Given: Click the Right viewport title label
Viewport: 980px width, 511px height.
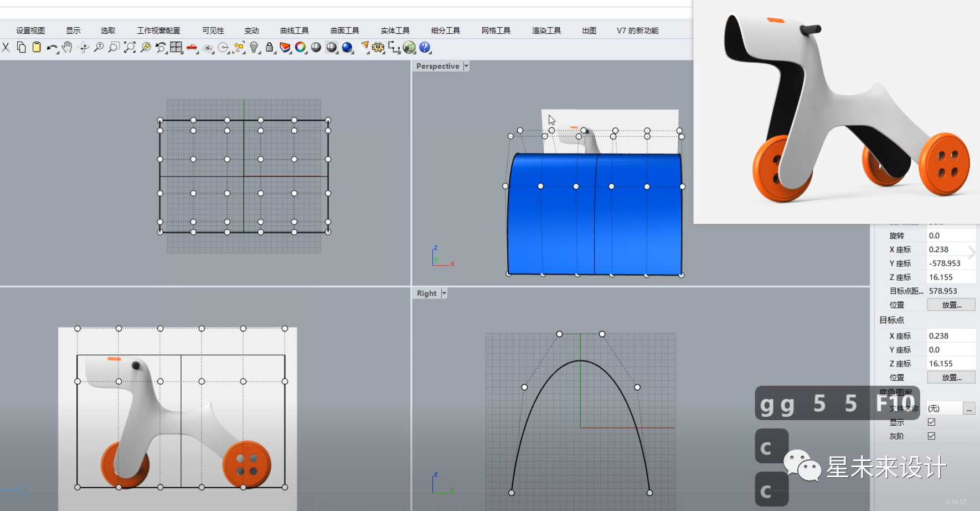Looking at the screenshot, I should point(427,293).
